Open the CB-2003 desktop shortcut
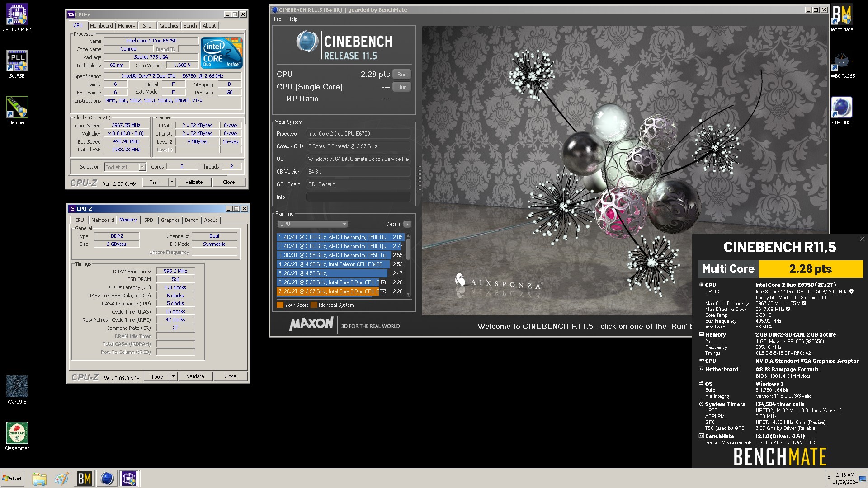Image resolution: width=868 pixels, height=488 pixels. coord(841,111)
